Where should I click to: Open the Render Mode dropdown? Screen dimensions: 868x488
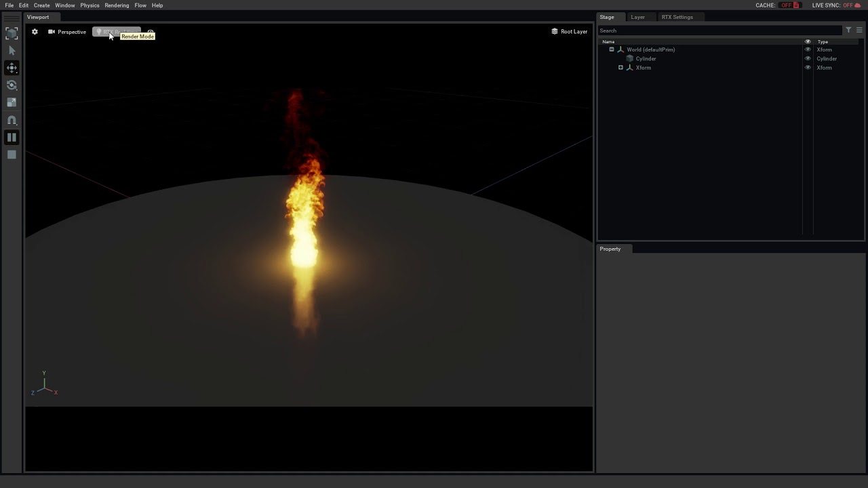(117, 32)
